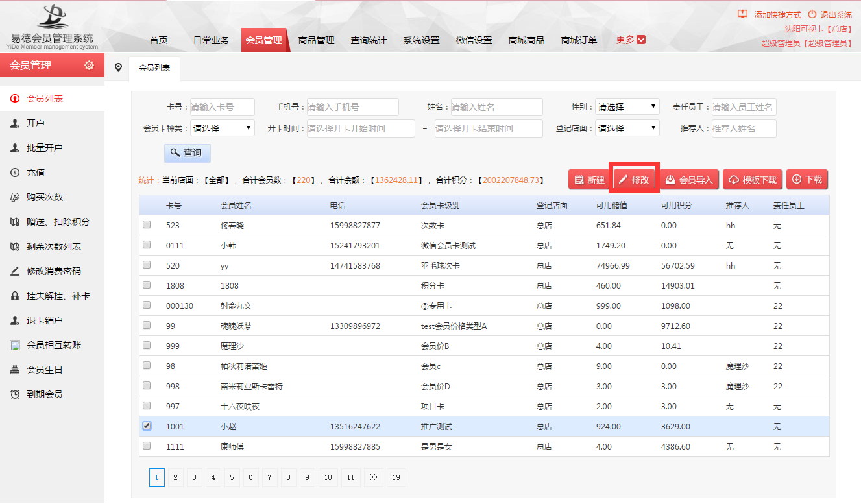This screenshot has height=504, width=861.
Task: Click the 剩余次数列表 icon
Action: tap(14, 246)
